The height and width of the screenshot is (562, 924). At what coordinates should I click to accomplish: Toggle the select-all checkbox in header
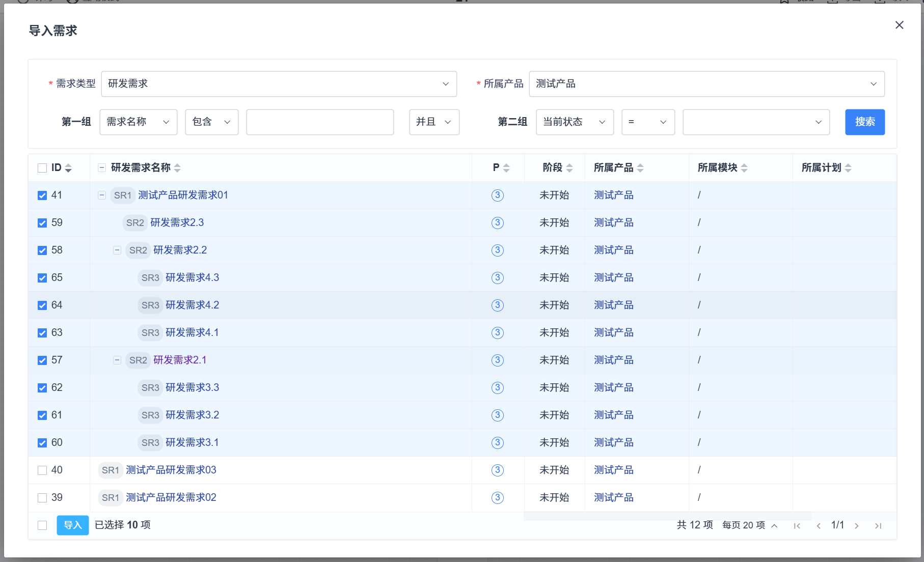pyautogui.click(x=42, y=168)
